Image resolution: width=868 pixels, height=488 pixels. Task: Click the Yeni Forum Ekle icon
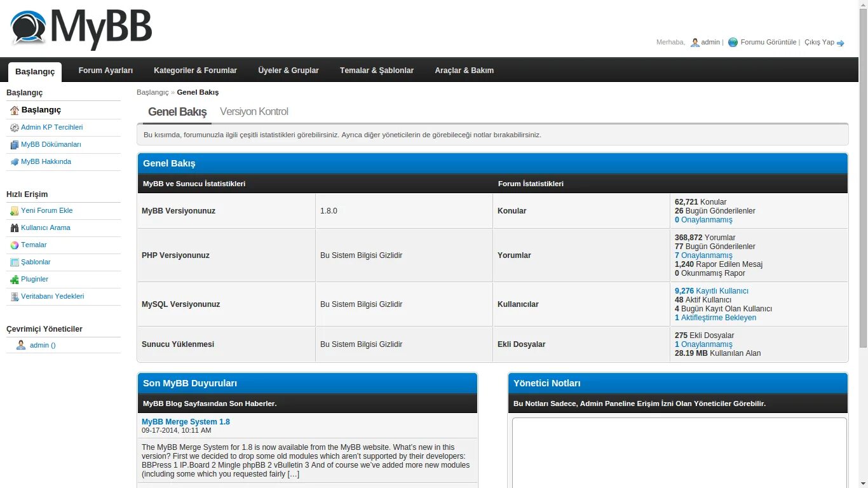pyautogui.click(x=15, y=210)
